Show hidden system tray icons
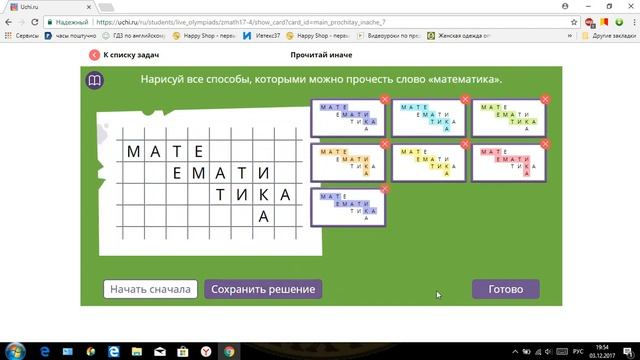The width and height of the screenshot is (640, 360). [x=515, y=352]
